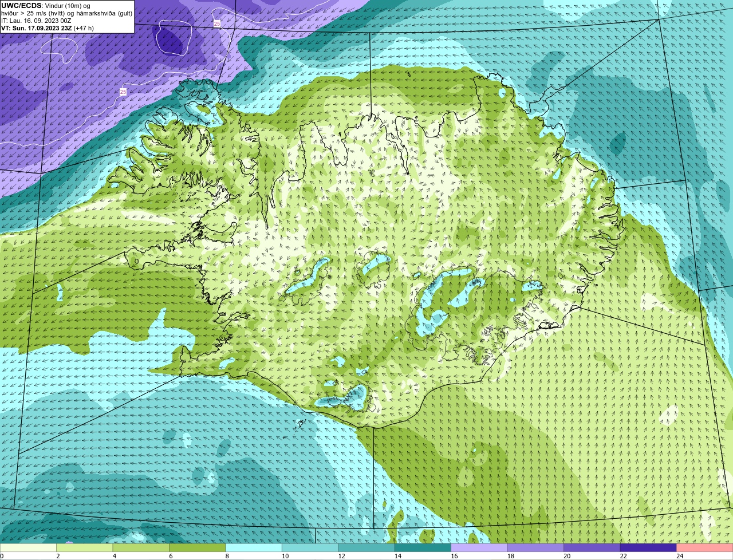The width and height of the screenshot is (733, 560).
Task: Click the dark indigo 22–24 m/s legend swatch
Action: (648, 548)
